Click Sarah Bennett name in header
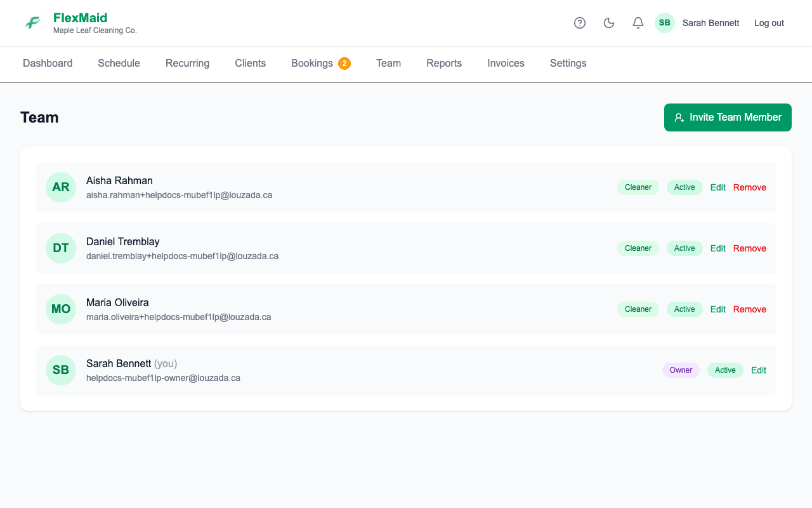This screenshot has height=508, width=812. [x=710, y=23]
